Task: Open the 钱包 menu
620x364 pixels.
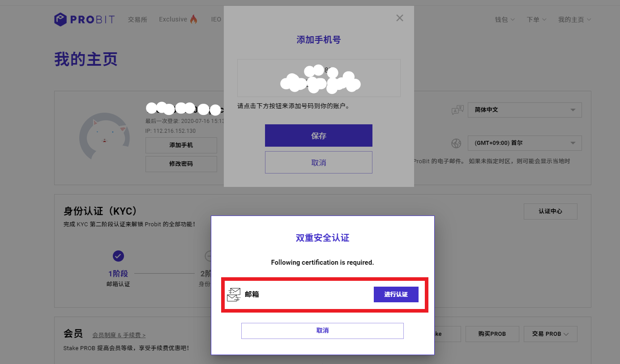Action: point(505,20)
